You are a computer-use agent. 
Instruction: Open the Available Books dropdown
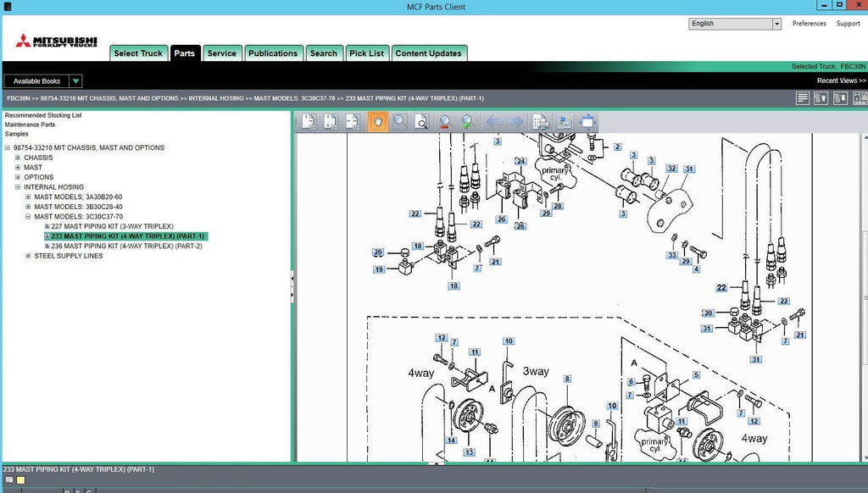pyautogui.click(x=75, y=81)
